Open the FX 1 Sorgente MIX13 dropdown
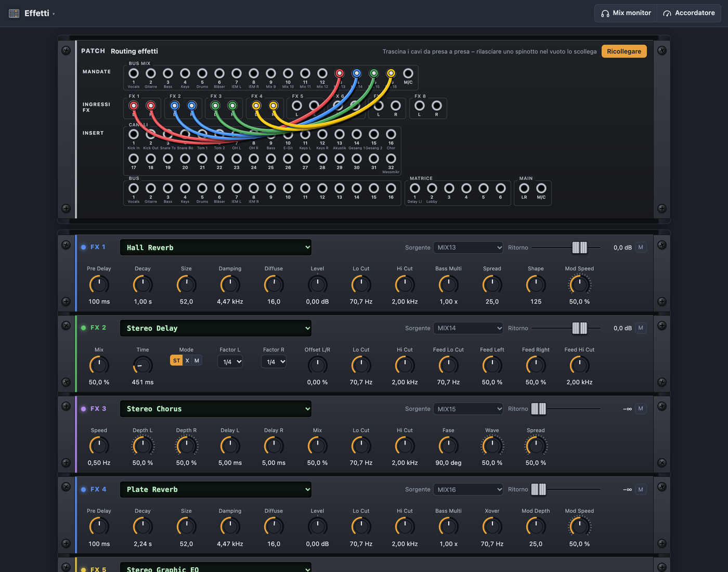Screen dimensions: 728x572 click(469, 248)
